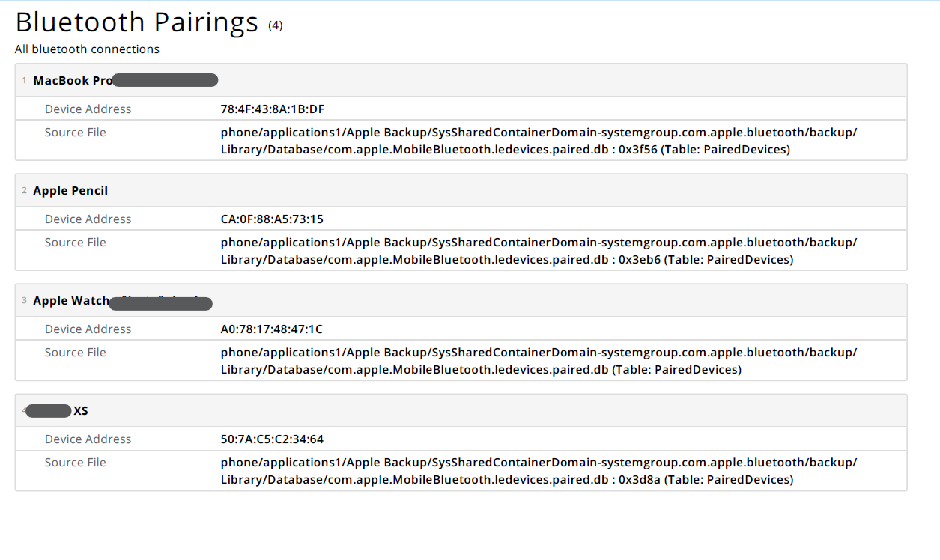Image resolution: width=940 pixels, height=560 pixels.
Task: Select the MacBook Pro entry header
Action: tap(73, 81)
